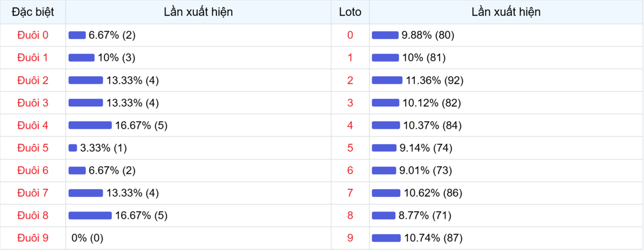
Task: Click the Loto column header
Action: (350, 12)
